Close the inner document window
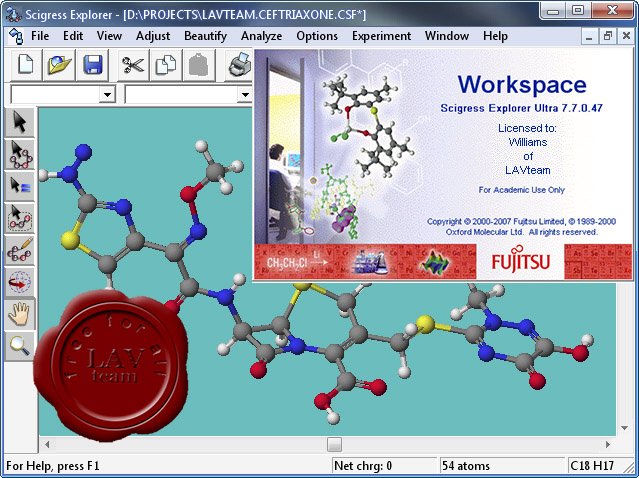 [626, 37]
